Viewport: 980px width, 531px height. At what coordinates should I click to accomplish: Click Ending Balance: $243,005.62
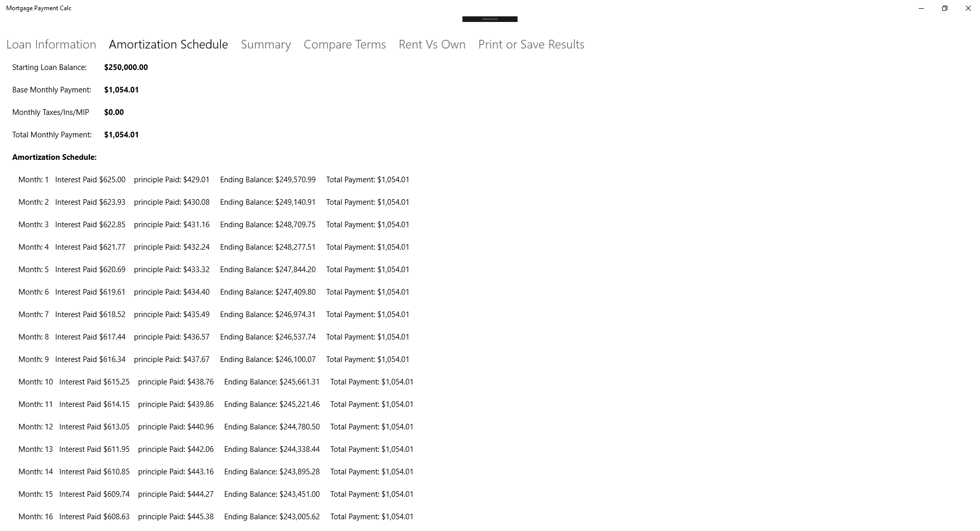[x=272, y=517]
